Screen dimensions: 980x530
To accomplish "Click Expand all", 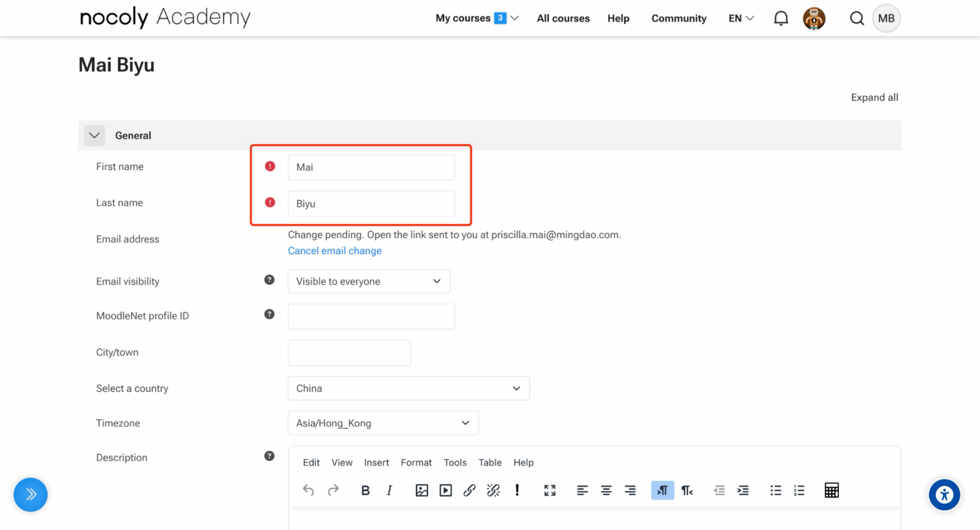I will pos(874,98).
